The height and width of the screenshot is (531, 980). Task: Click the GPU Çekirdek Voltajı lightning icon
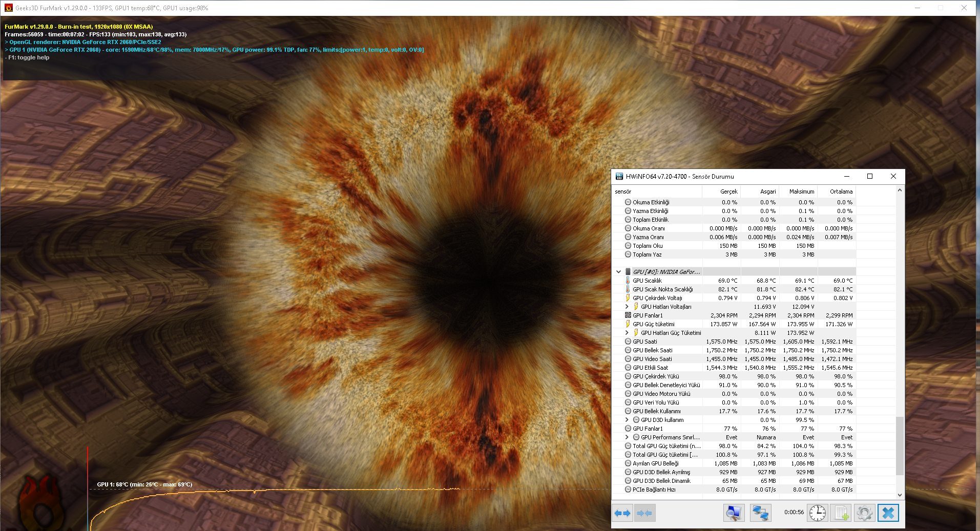coord(628,298)
